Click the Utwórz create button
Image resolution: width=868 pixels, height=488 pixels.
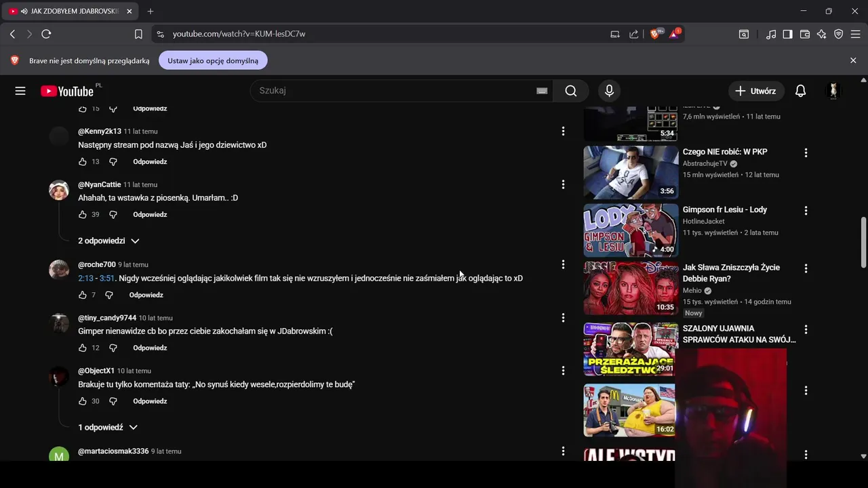tap(756, 91)
